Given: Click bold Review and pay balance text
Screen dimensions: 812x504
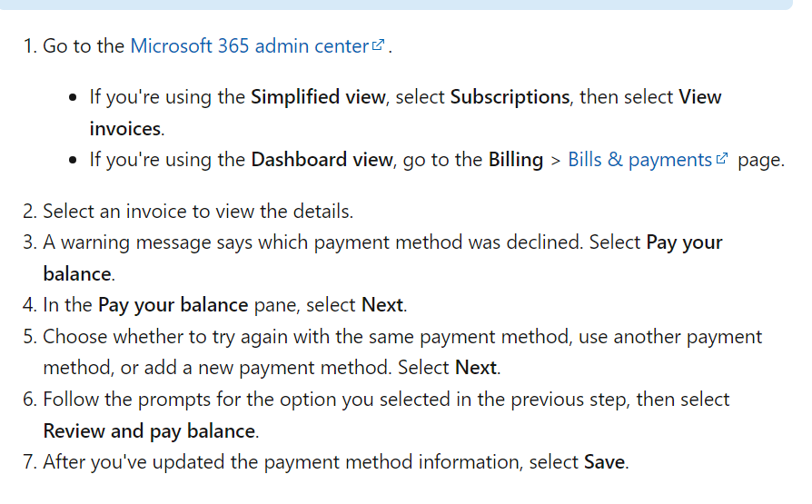Looking at the screenshot, I should 149,431.
